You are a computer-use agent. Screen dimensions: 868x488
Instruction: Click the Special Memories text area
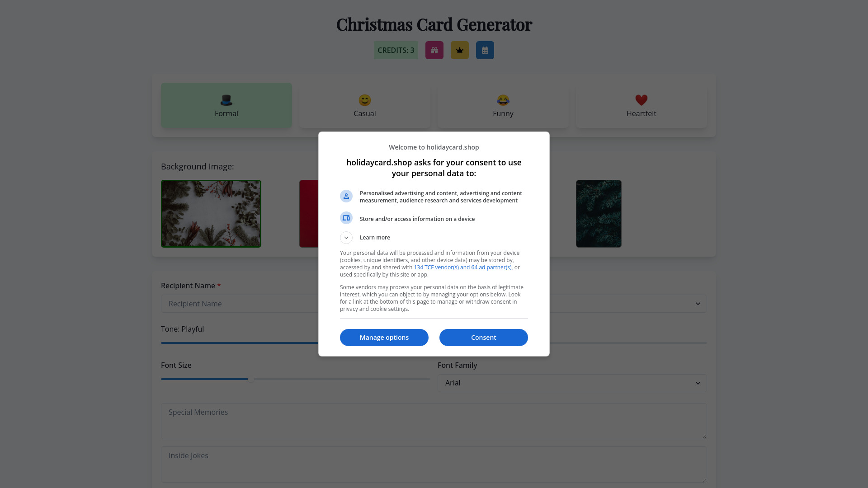pyautogui.click(x=434, y=421)
